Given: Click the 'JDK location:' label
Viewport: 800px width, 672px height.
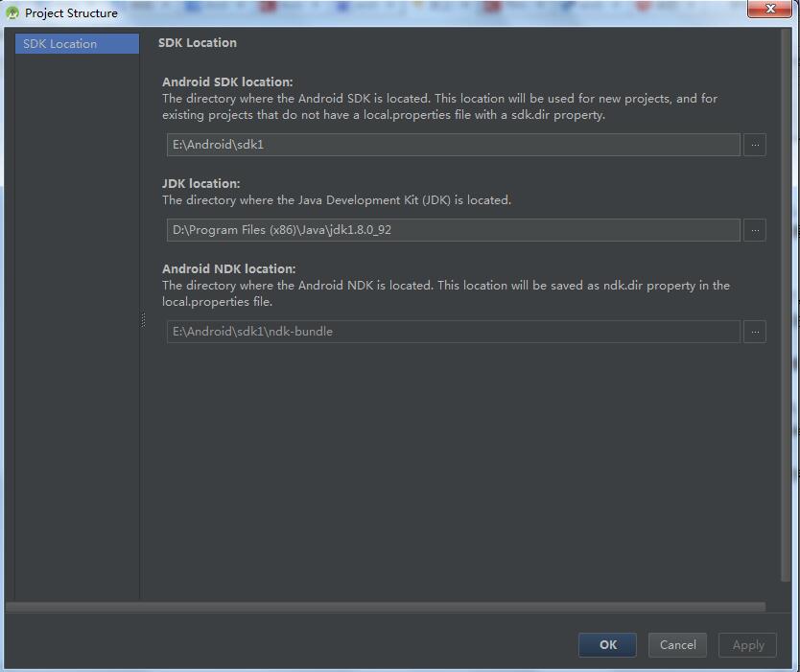Looking at the screenshot, I should (201, 183).
